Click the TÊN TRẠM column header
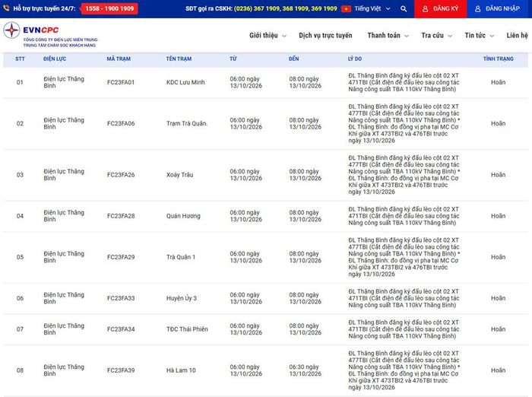 click(x=179, y=59)
